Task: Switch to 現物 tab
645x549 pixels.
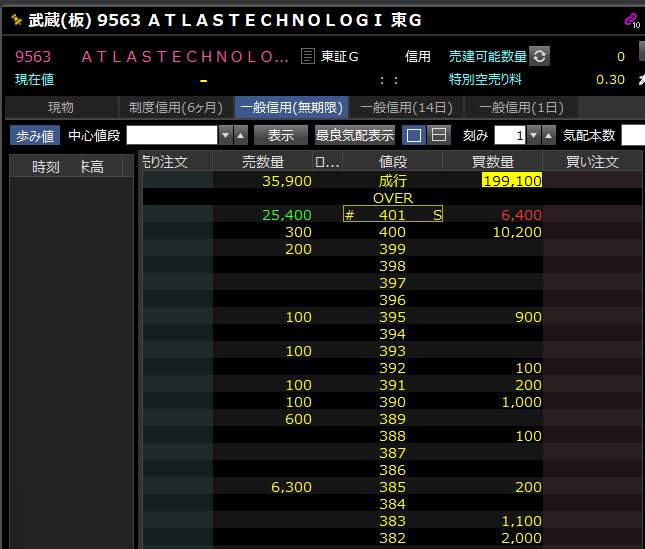Action: pos(61,107)
